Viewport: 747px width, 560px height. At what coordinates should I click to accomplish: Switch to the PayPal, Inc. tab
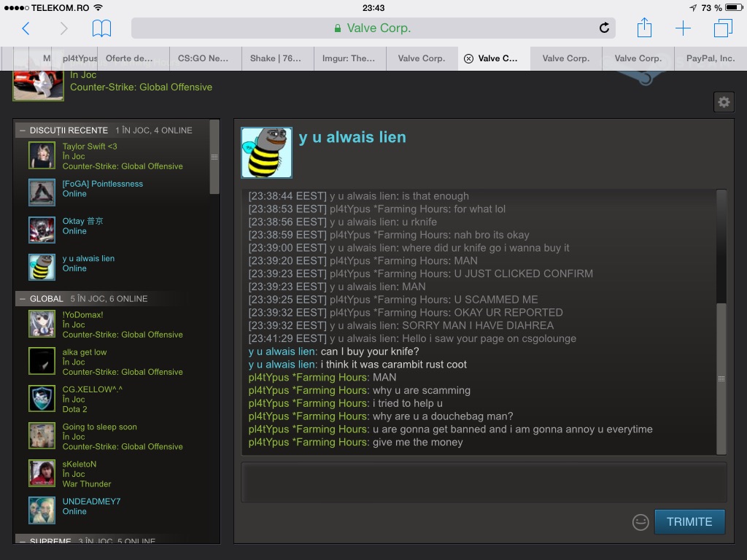[x=710, y=58]
